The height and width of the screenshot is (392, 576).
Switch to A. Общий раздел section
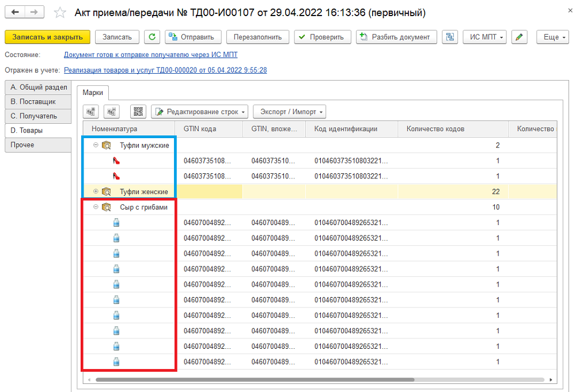38,87
